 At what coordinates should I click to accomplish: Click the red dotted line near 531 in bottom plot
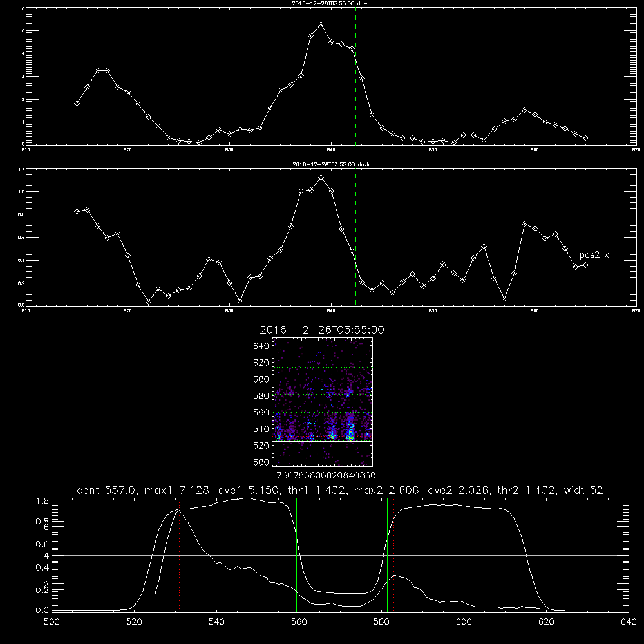pos(180,554)
